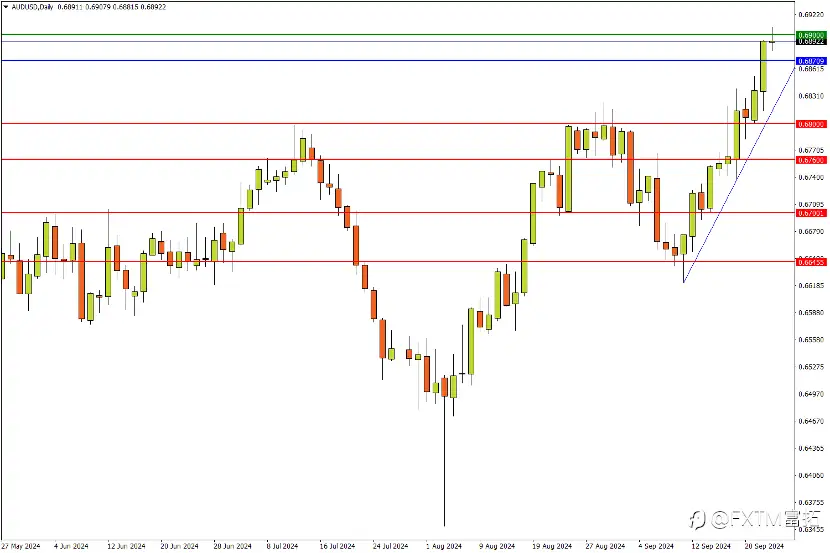Click the triangle arrow before AUDUSD,Daily
Image resolution: width=830 pixels, height=554 pixels.
click(6, 7)
